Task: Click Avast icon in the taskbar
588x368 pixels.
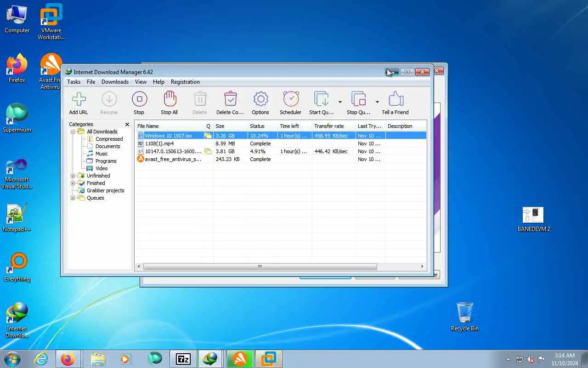Action: (240, 359)
